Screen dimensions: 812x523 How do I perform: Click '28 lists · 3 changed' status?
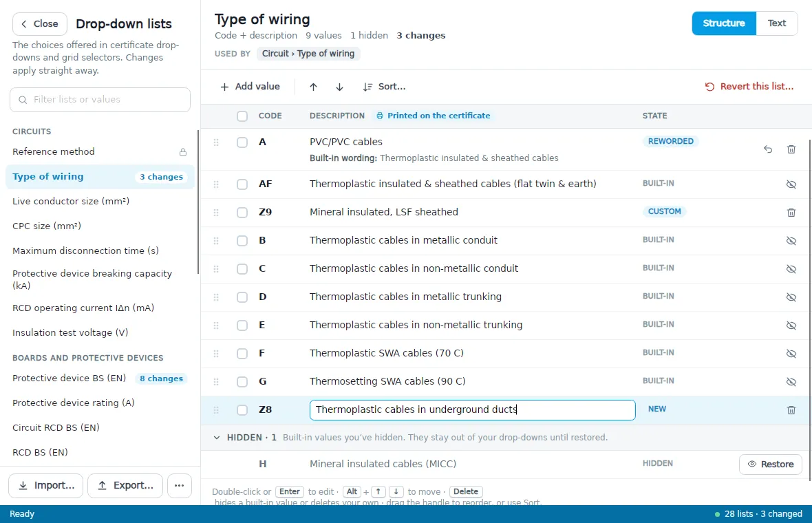(x=758, y=514)
